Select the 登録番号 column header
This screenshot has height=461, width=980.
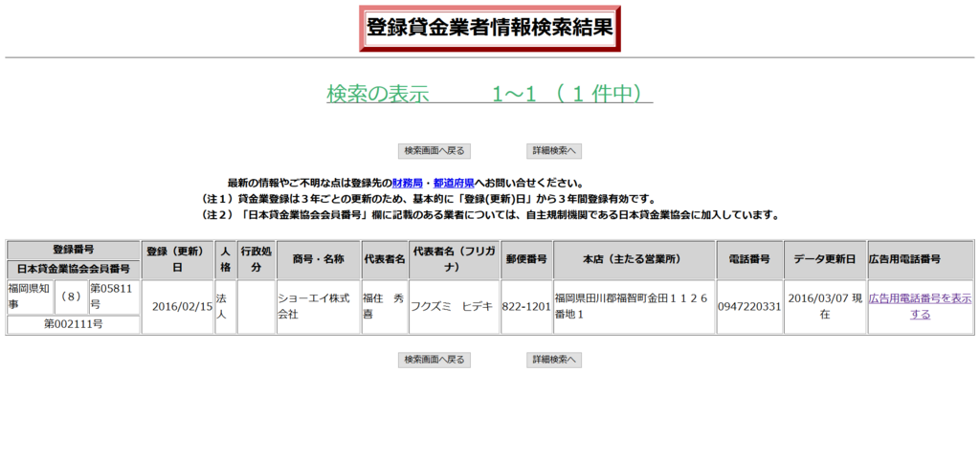pos(73,250)
